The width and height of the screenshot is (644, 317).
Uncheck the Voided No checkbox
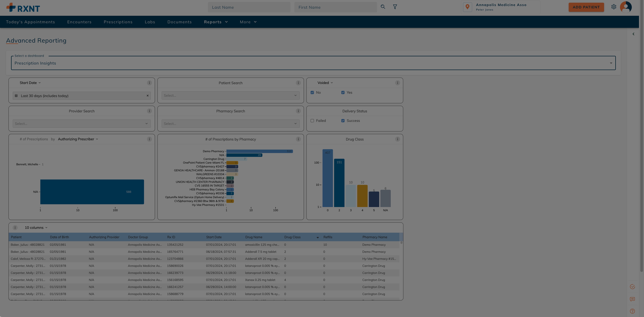312,92
